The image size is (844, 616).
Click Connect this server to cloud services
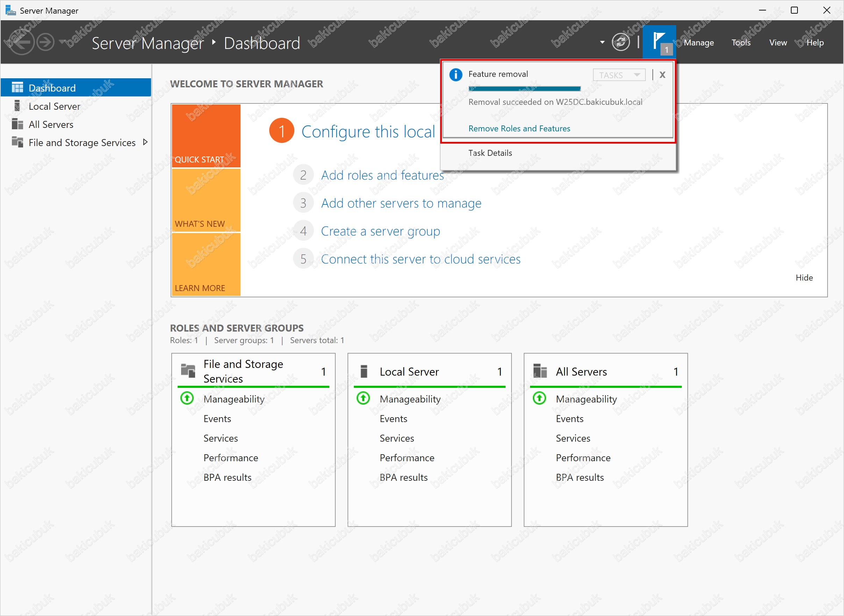(421, 259)
